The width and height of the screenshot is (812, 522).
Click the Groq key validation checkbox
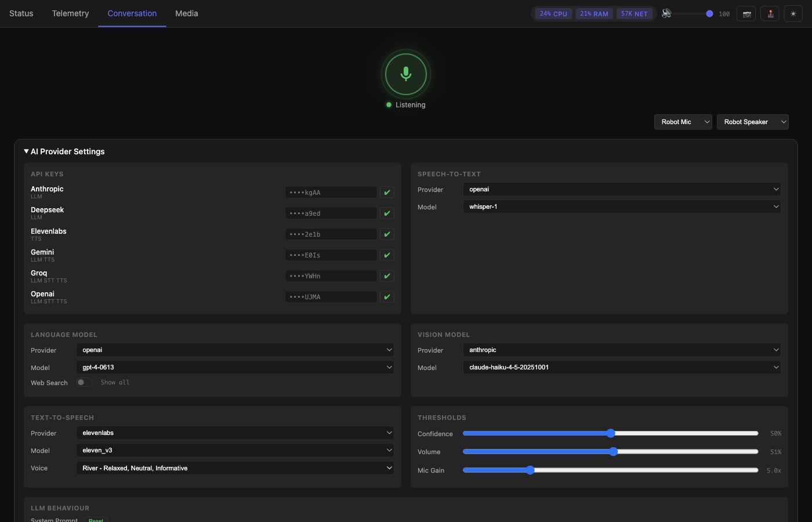[387, 276]
